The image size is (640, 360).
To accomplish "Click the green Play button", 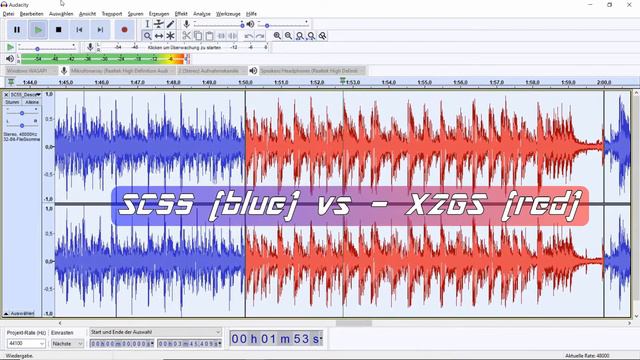I will pyautogui.click(x=38, y=30).
